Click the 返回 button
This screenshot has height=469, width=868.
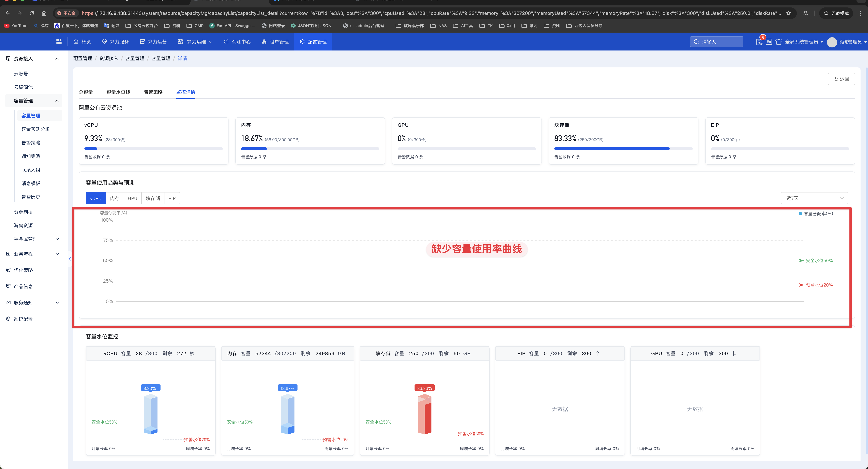point(841,79)
